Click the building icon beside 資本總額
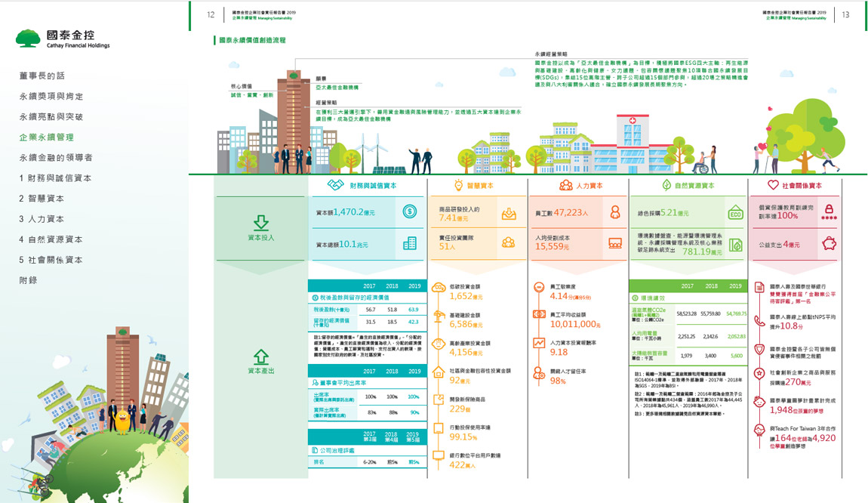 tap(410, 243)
